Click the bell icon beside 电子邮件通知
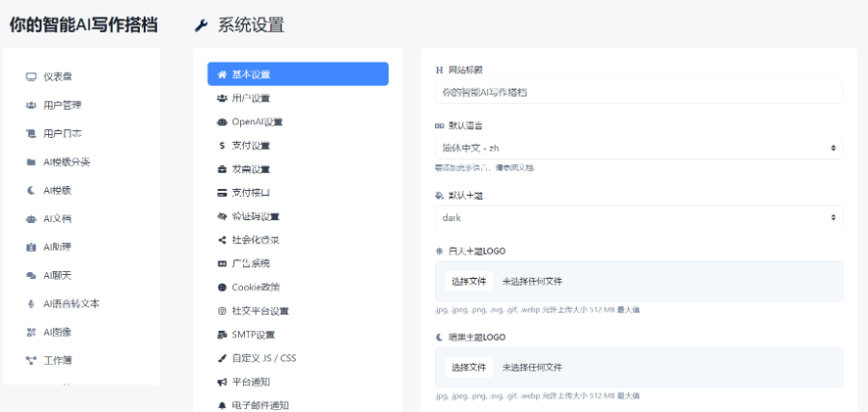 (x=222, y=405)
